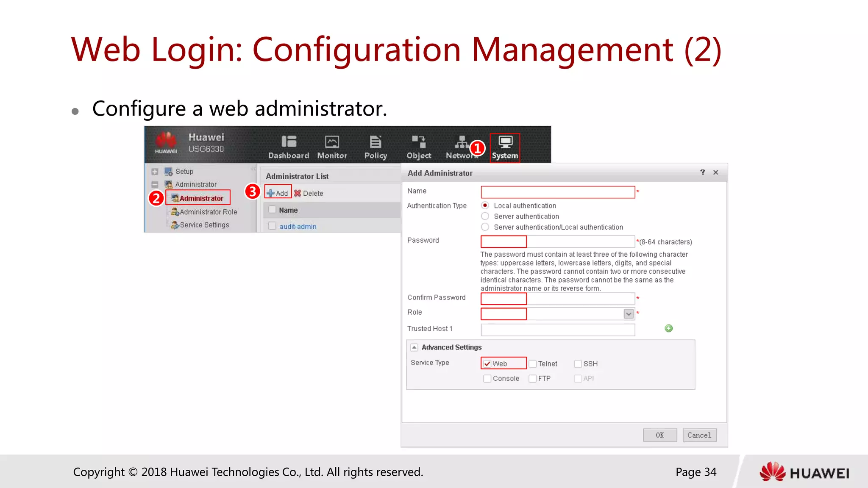Close the Add Administrator dialog
This screenshot has height=488, width=868.
click(x=716, y=172)
